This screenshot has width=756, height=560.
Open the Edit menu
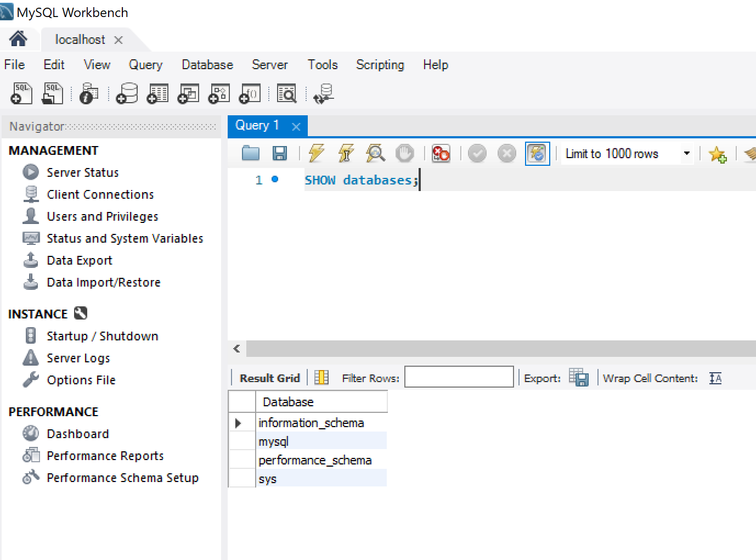(x=54, y=65)
